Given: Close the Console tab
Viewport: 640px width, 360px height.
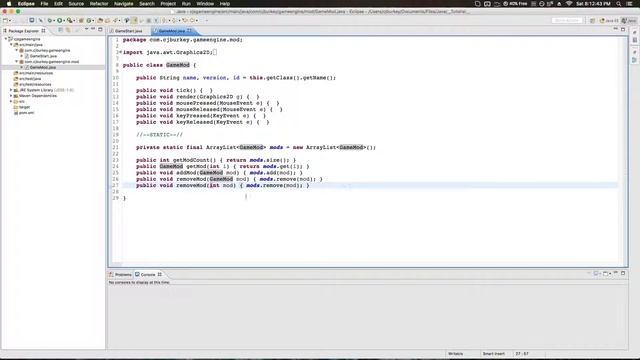Looking at the screenshot, I should pos(160,274).
